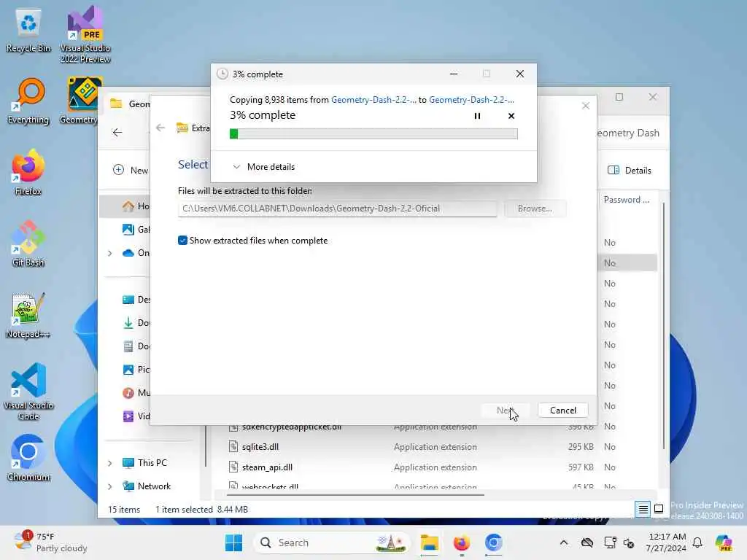Screen dimensions: 747x560
Task: Open the notifications bell
Action: [697, 542]
